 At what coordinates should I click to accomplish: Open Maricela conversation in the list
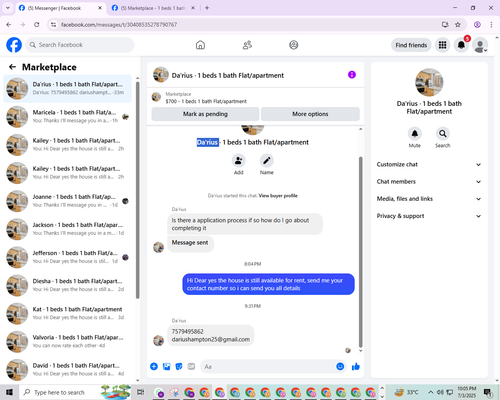67,117
